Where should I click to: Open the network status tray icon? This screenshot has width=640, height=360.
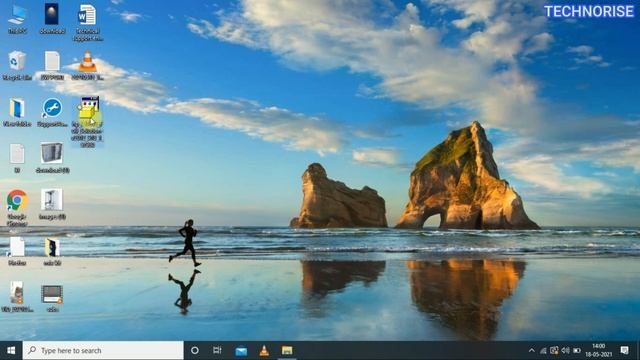click(x=543, y=351)
